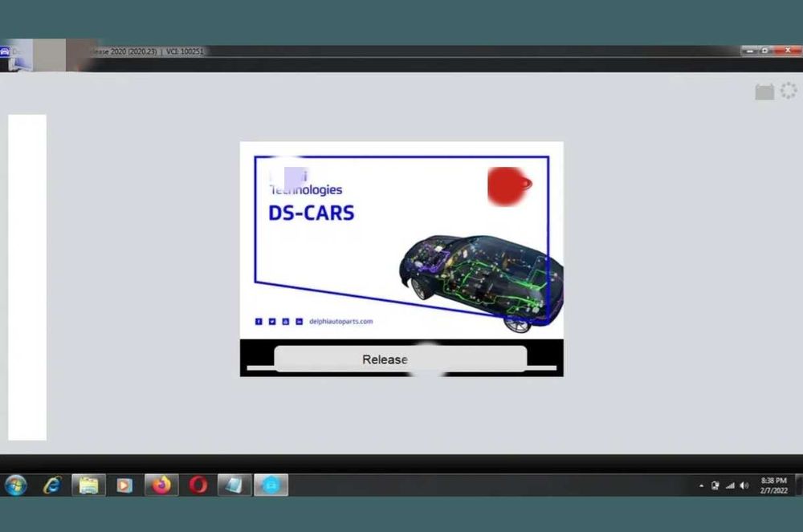The height and width of the screenshot is (532, 803).
Task: Maximize the DS-CARS window
Action: point(765,51)
